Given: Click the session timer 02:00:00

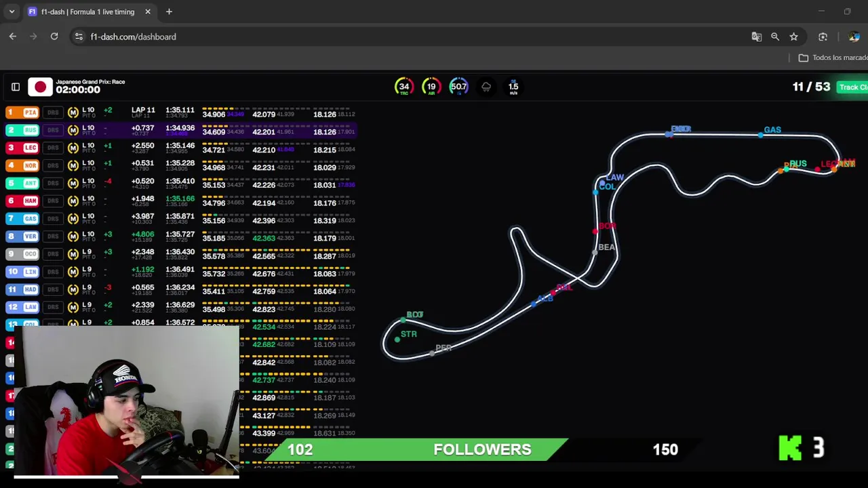Looking at the screenshot, I should [x=78, y=90].
